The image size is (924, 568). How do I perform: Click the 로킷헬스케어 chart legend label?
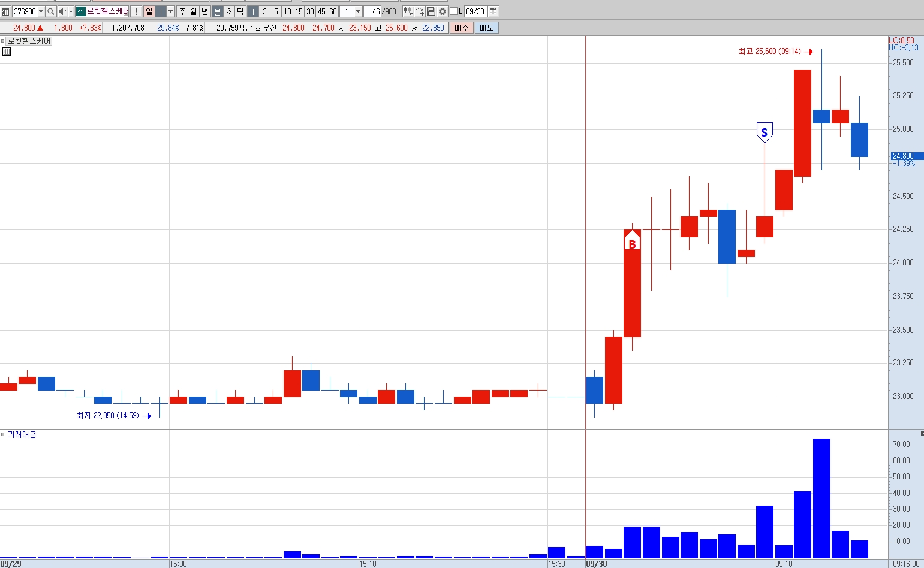click(x=29, y=41)
